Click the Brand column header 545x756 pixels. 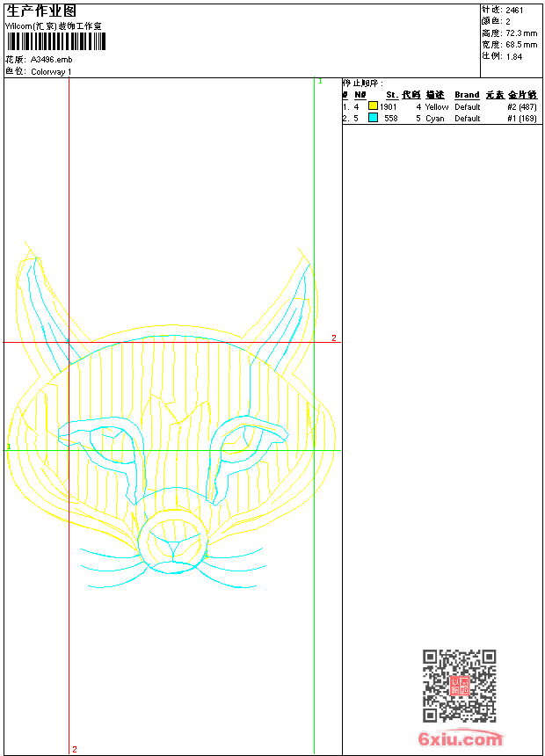467,95
